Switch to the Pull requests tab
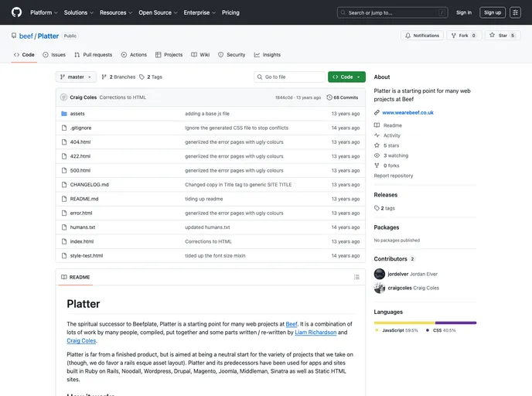 [93, 55]
